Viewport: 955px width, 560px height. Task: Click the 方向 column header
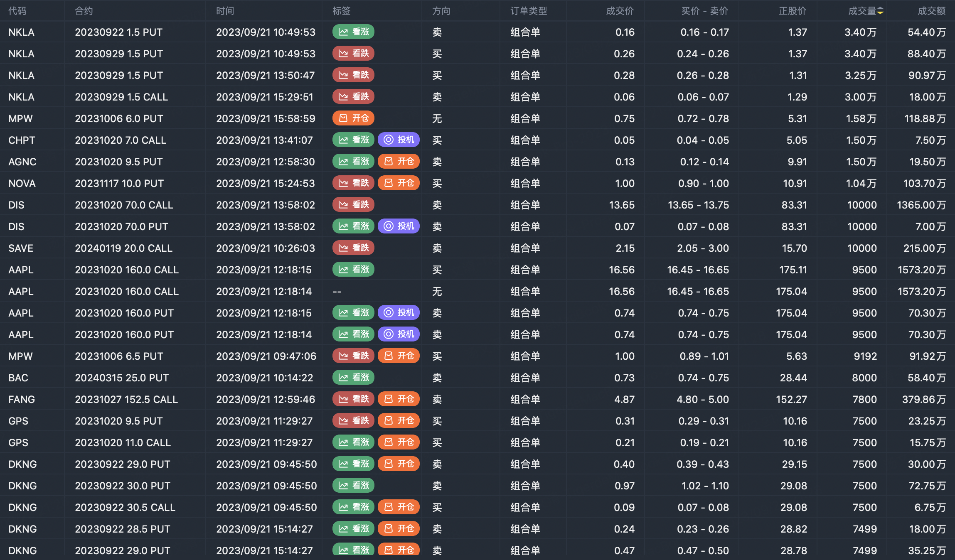(x=441, y=11)
